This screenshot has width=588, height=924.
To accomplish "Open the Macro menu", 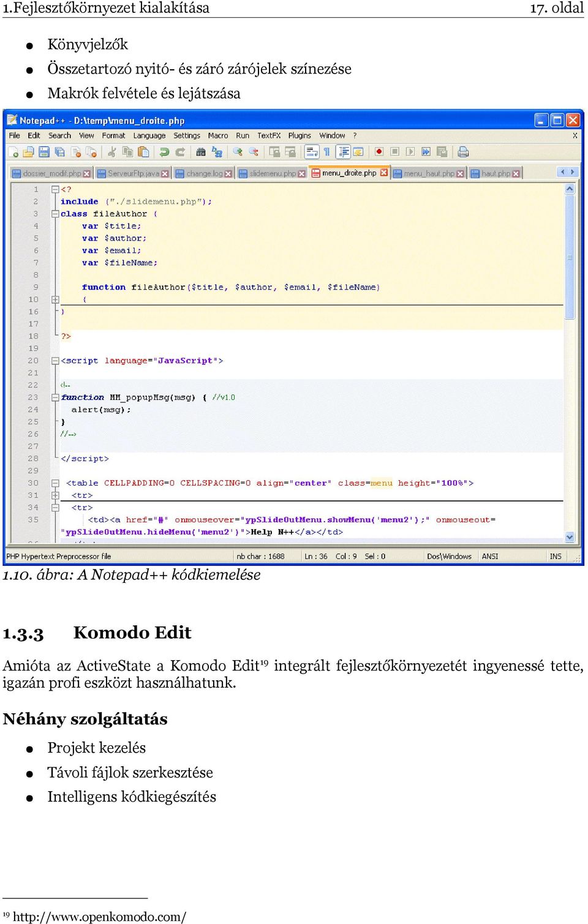I will (x=218, y=135).
